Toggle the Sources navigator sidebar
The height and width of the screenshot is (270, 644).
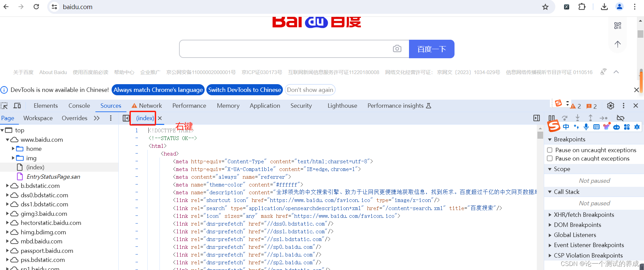click(126, 118)
